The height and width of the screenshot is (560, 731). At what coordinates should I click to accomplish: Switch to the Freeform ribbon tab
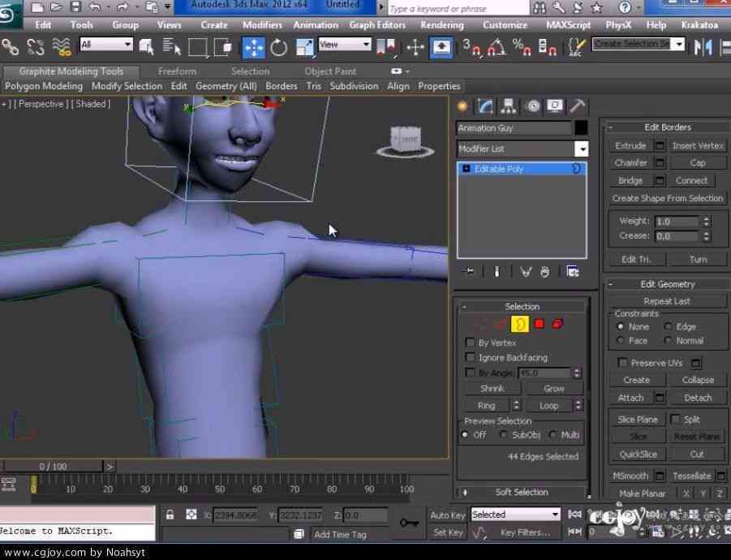coord(177,71)
